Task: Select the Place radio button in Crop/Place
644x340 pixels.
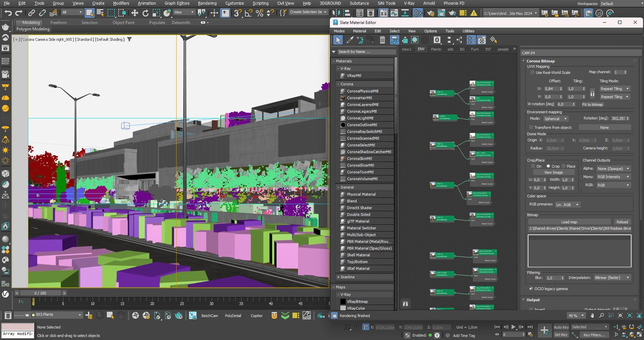Action: pyautogui.click(x=563, y=166)
